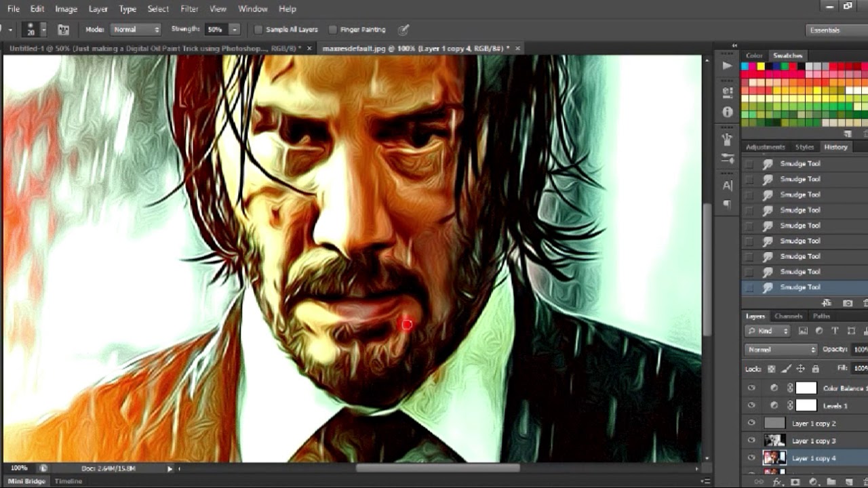This screenshot has width=868, height=488.
Task: Open the Strength slider dropdown arrow
Action: pyautogui.click(x=235, y=30)
